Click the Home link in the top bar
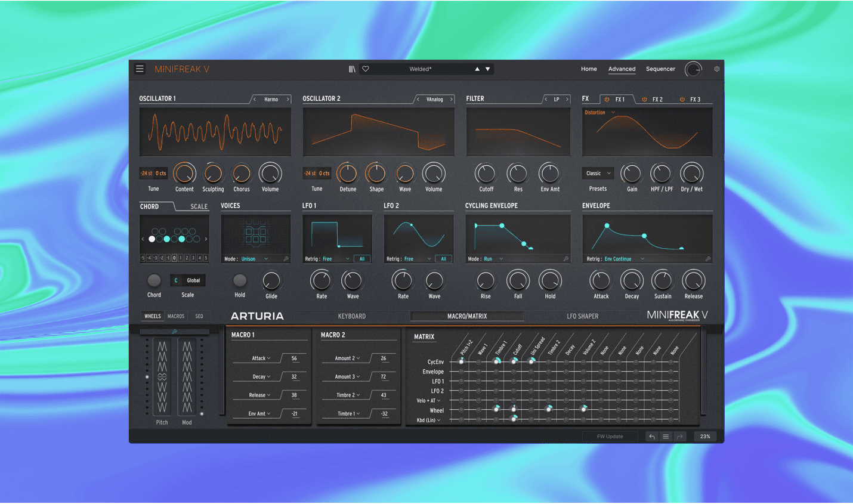Screen dimensions: 853x504 pos(589,69)
